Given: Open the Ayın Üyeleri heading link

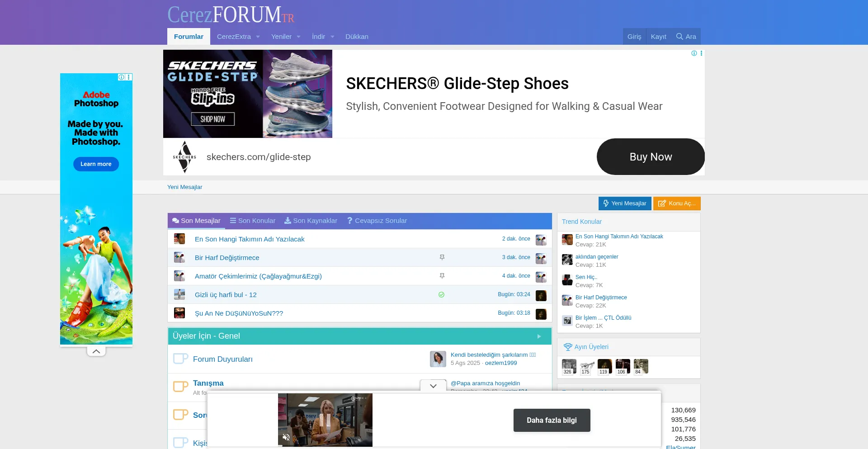Looking at the screenshot, I should tap(591, 347).
